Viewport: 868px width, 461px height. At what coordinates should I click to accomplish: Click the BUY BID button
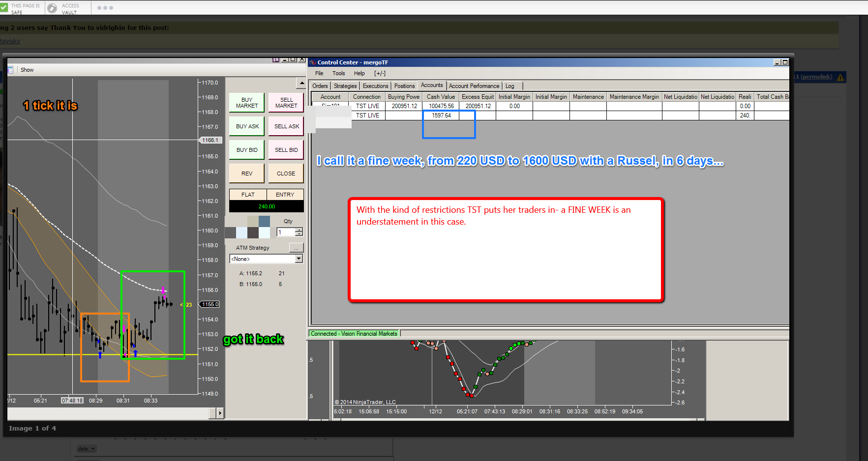tap(247, 150)
